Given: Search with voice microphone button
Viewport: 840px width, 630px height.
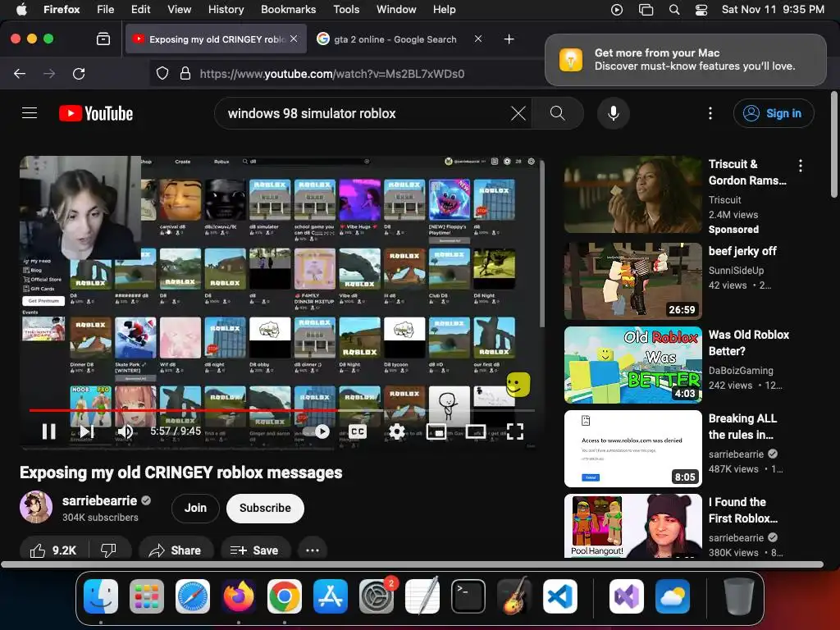Looking at the screenshot, I should (x=614, y=113).
